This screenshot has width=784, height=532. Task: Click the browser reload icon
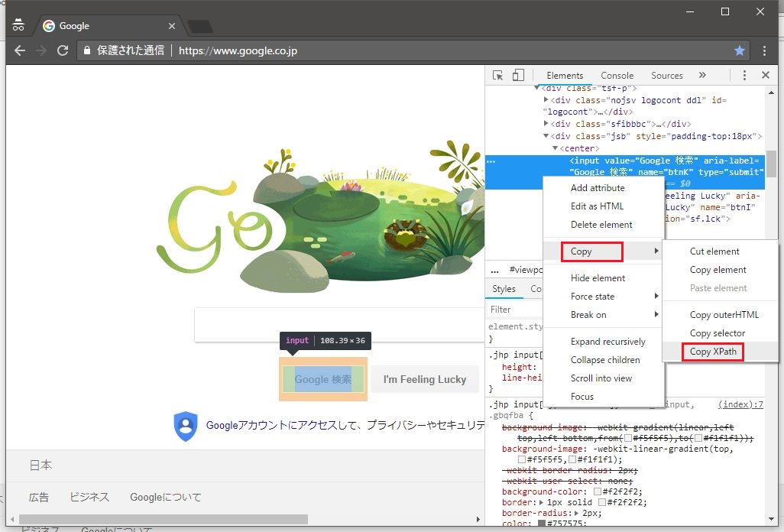pos(63,50)
